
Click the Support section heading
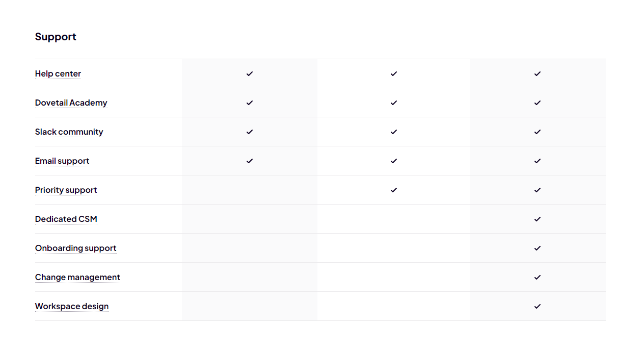click(56, 37)
